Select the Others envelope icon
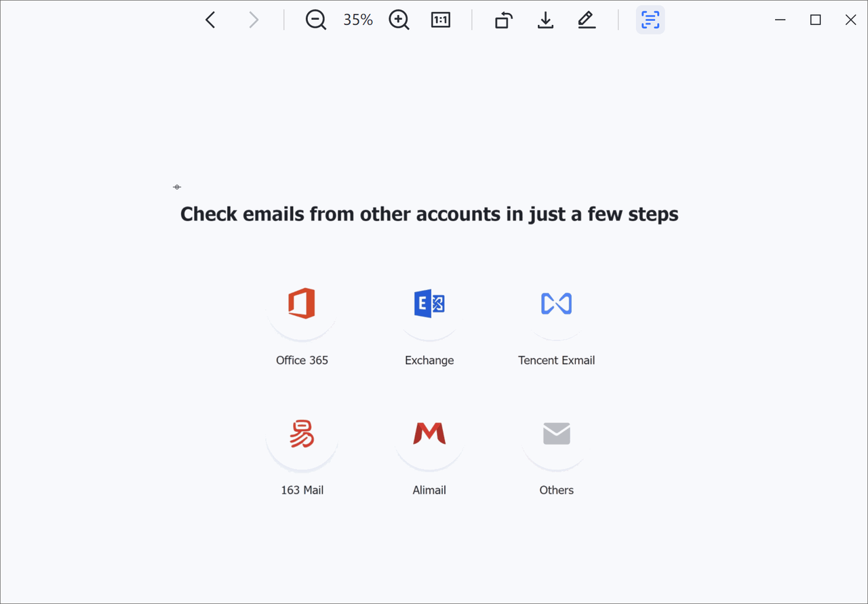This screenshot has width=868, height=604. click(x=556, y=434)
